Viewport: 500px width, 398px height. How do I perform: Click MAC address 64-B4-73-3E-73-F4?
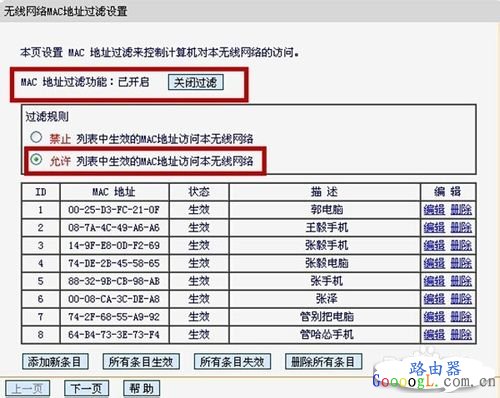tap(114, 334)
